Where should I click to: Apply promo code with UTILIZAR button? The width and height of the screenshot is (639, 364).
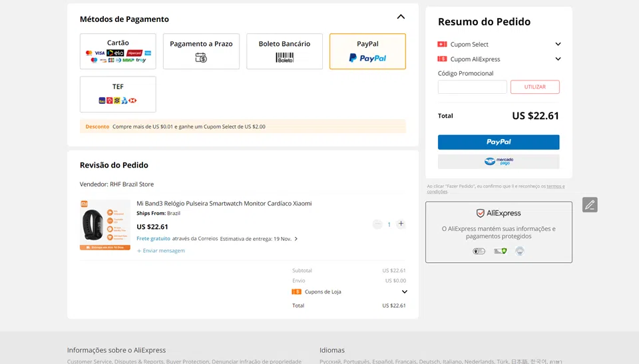[x=534, y=87]
